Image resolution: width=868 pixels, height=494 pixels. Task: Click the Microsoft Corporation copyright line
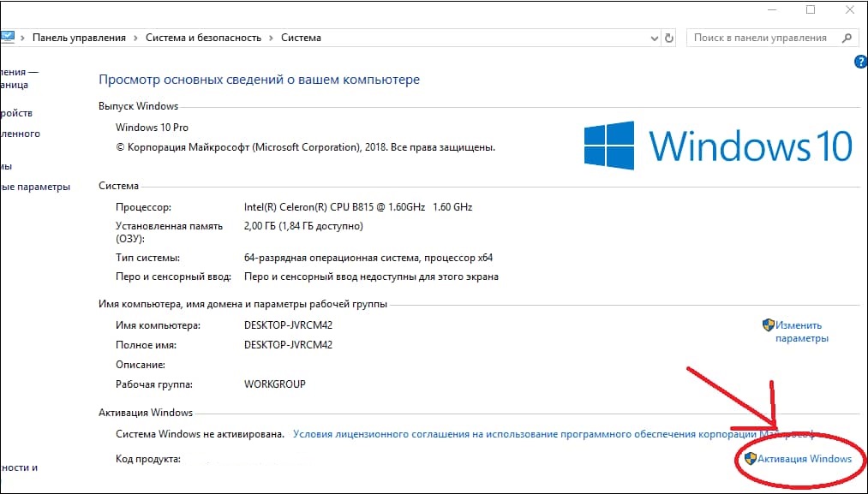tap(306, 148)
